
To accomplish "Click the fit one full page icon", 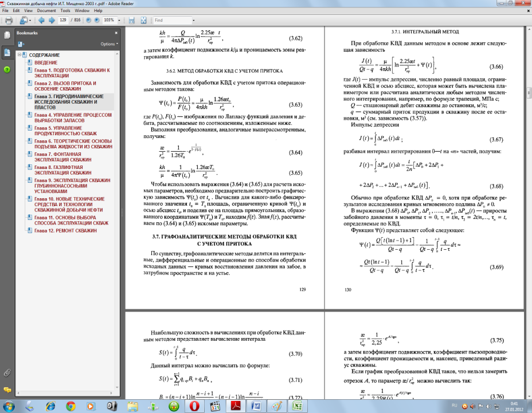I will click(x=143, y=21).
